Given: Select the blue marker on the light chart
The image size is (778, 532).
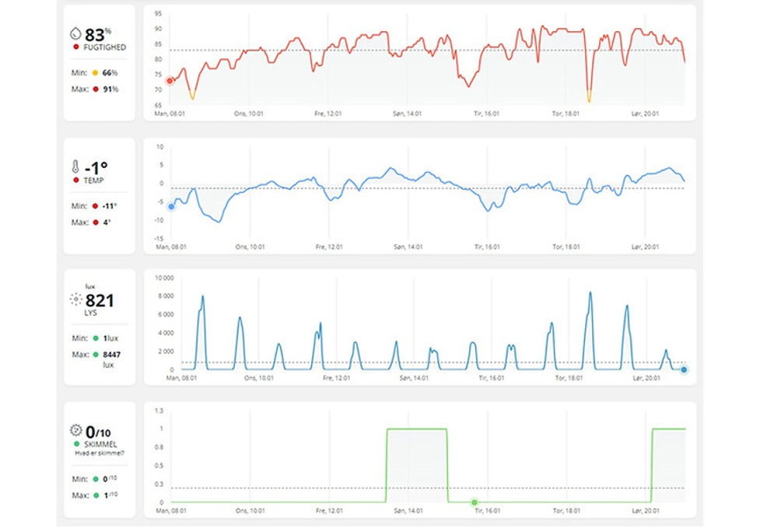Looking at the screenshot, I should click(x=684, y=369).
